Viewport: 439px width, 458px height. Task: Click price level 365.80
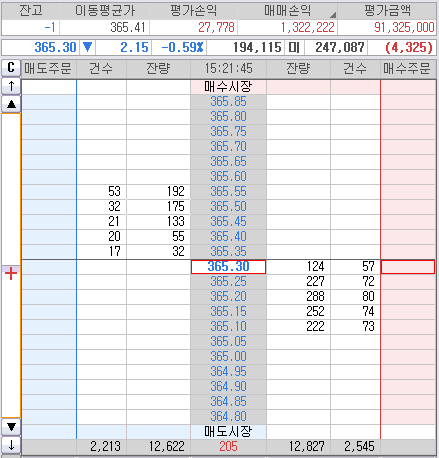(228, 117)
